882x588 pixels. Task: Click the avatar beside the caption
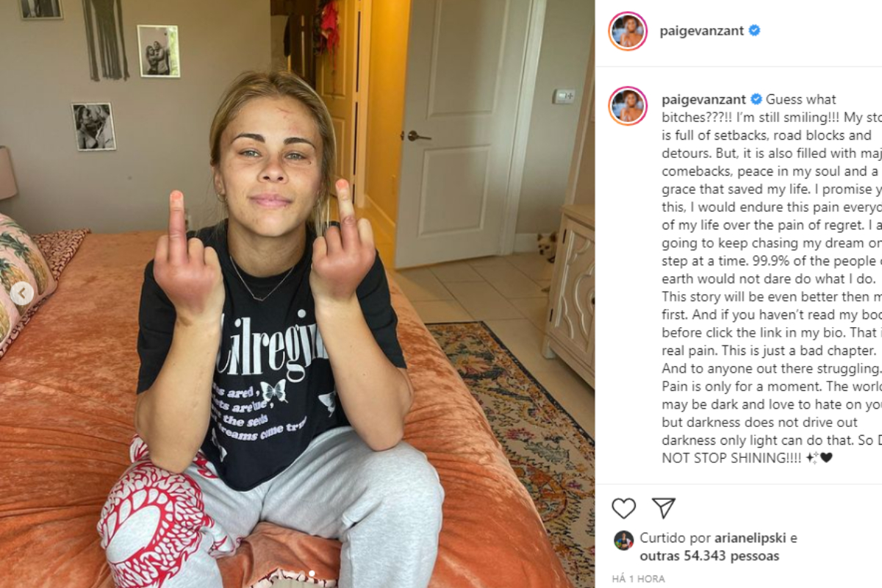point(628,105)
